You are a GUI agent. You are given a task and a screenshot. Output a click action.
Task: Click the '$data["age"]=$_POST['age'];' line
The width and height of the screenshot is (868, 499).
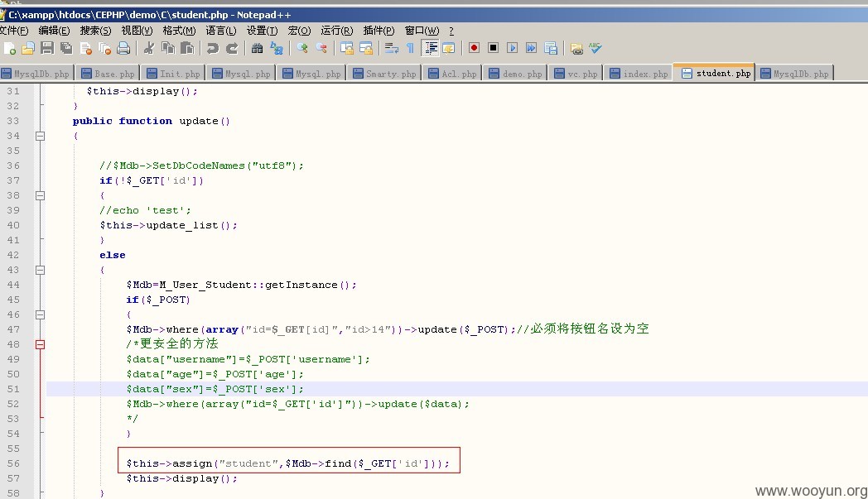point(215,374)
